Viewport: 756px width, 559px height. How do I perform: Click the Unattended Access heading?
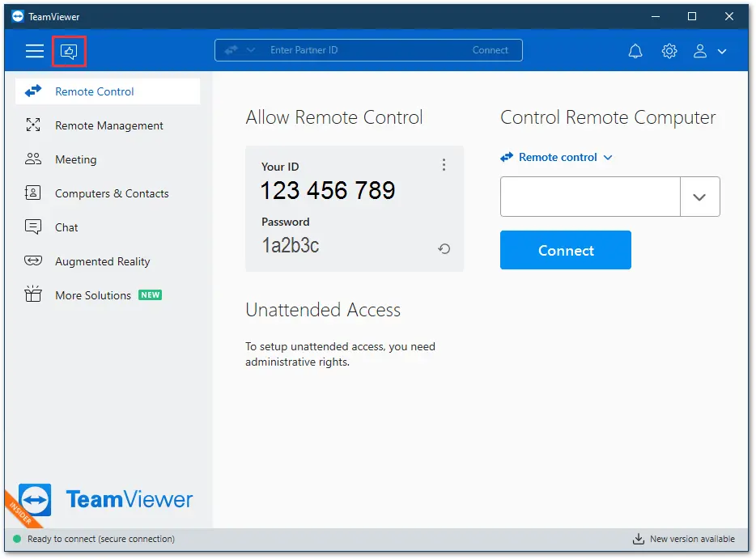click(323, 310)
